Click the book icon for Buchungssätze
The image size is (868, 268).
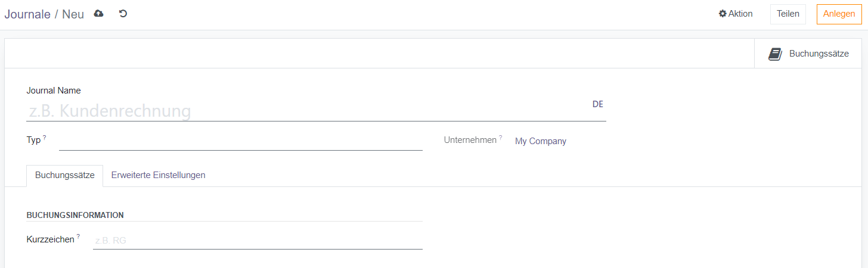[775, 54]
